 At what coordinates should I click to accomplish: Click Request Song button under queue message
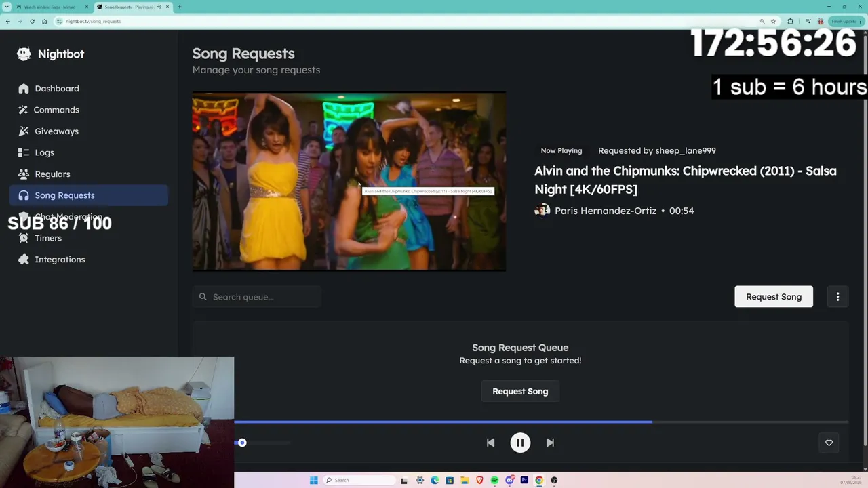click(x=520, y=391)
